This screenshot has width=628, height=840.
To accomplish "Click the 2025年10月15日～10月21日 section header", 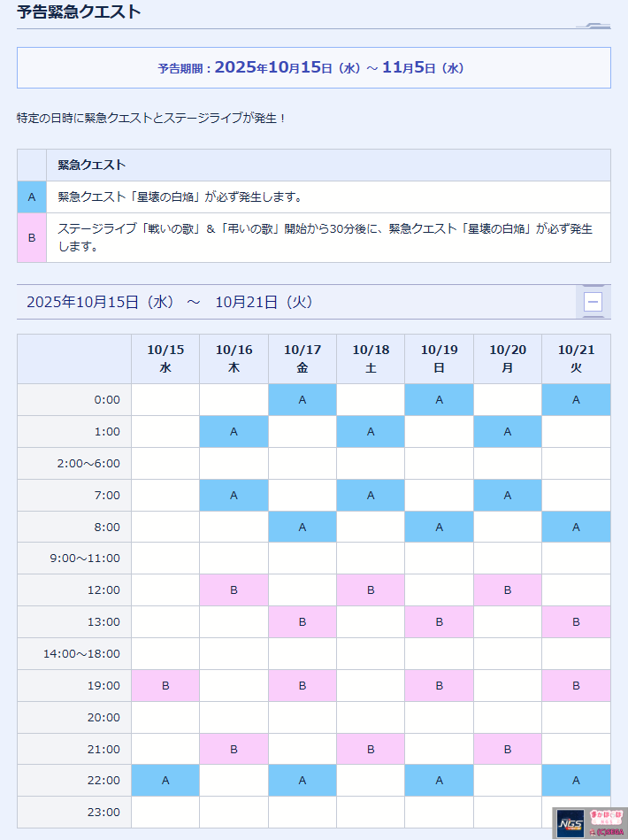I will coord(170,302).
